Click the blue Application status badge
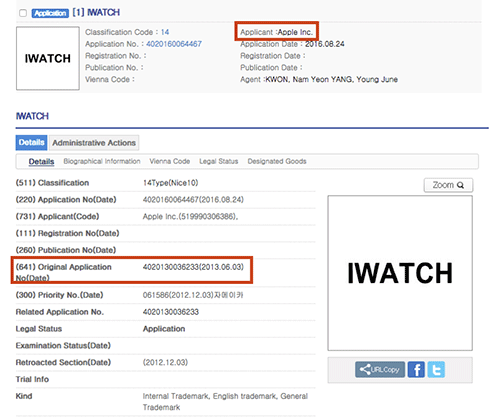The width and height of the screenshot is (500, 420). point(50,13)
